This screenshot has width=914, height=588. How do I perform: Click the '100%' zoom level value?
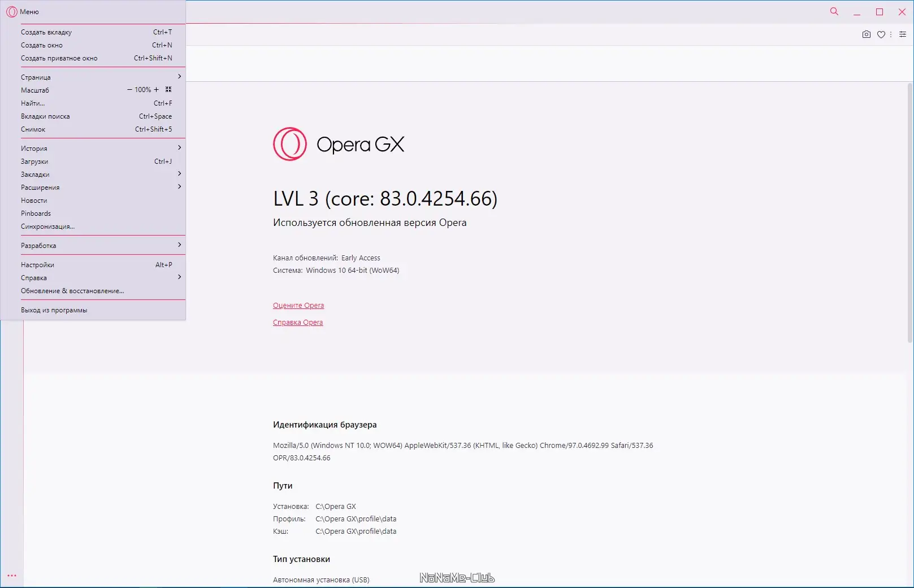coord(143,90)
